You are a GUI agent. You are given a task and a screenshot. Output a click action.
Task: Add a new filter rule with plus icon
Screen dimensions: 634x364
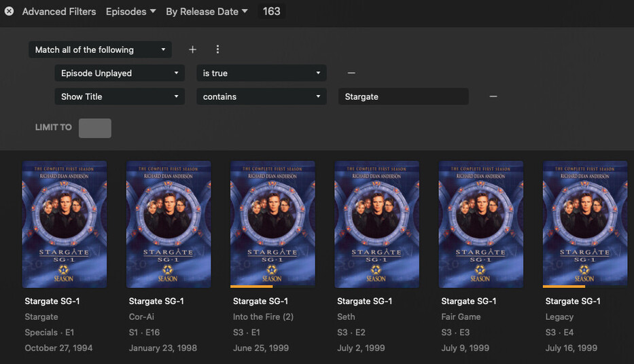tap(192, 50)
